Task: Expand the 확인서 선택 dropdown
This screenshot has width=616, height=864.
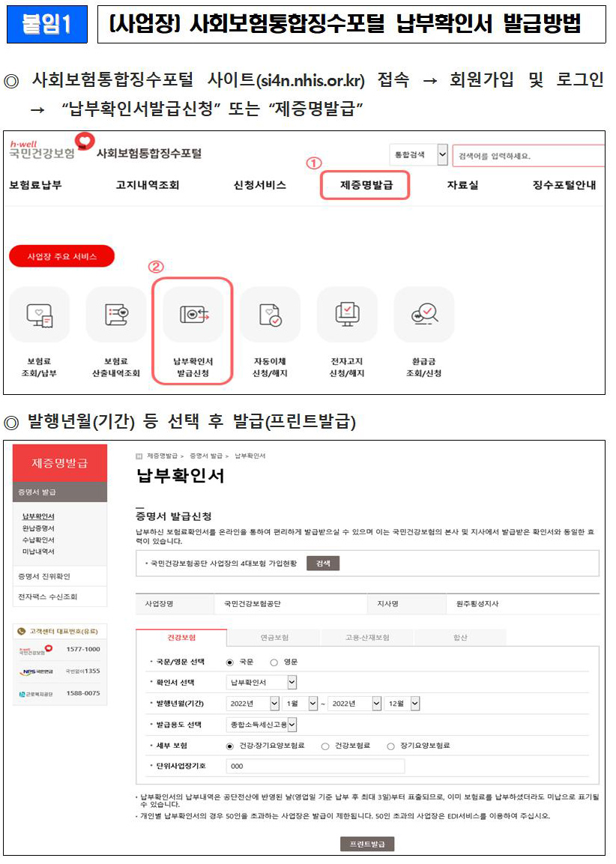Action: [292, 683]
